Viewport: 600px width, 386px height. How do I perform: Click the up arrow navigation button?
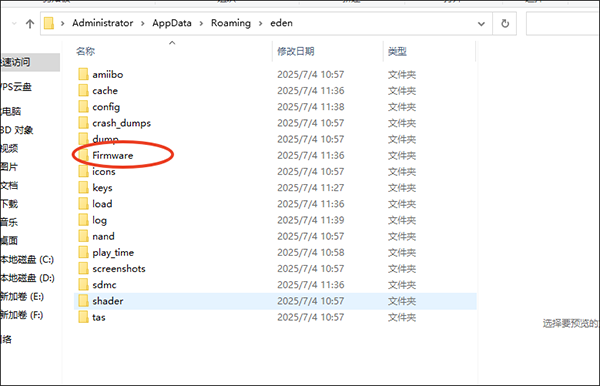30,24
